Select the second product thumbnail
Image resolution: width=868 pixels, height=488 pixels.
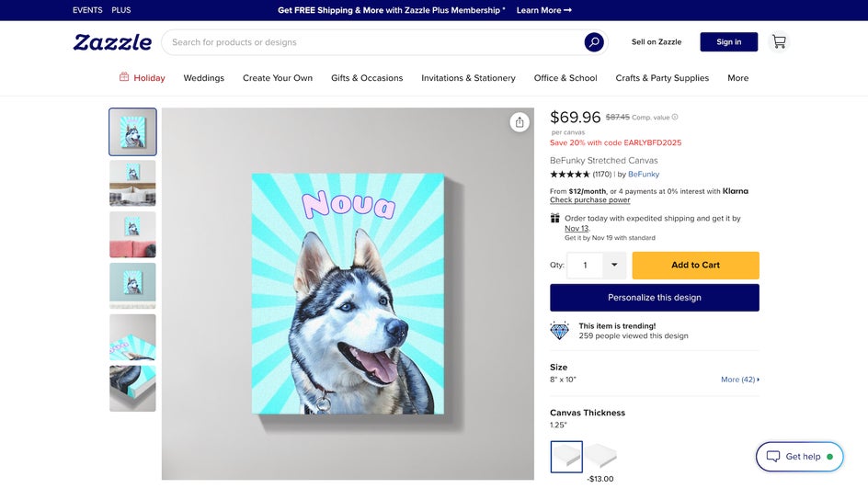pos(132,183)
